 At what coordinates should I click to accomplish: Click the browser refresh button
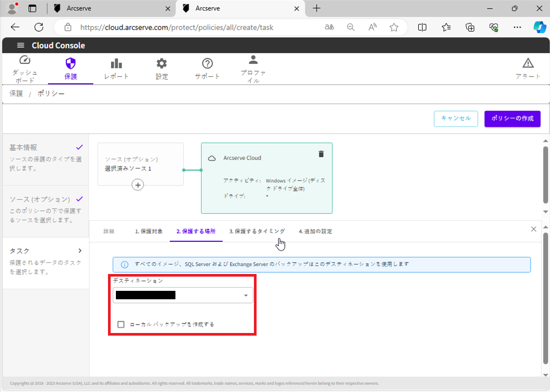click(39, 27)
